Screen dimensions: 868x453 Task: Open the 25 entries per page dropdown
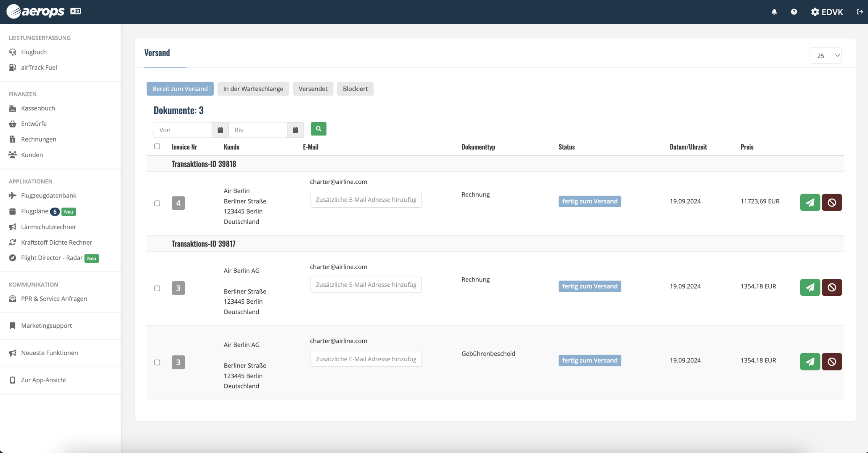click(826, 55)
